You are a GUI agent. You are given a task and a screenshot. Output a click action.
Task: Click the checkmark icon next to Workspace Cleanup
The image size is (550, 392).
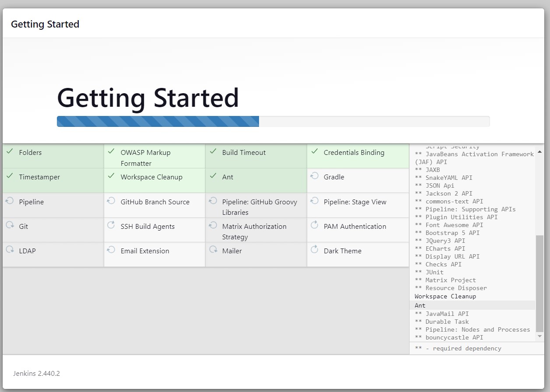click(x=111, y=176)
